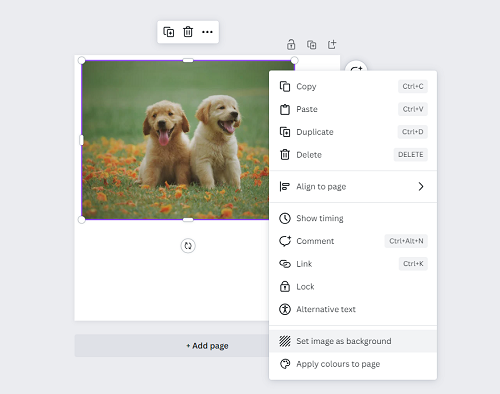Image resolution: width=500 pixels, height=394 pixels.
Task: Click the rotate handle below the image
Action: (188, 246)
